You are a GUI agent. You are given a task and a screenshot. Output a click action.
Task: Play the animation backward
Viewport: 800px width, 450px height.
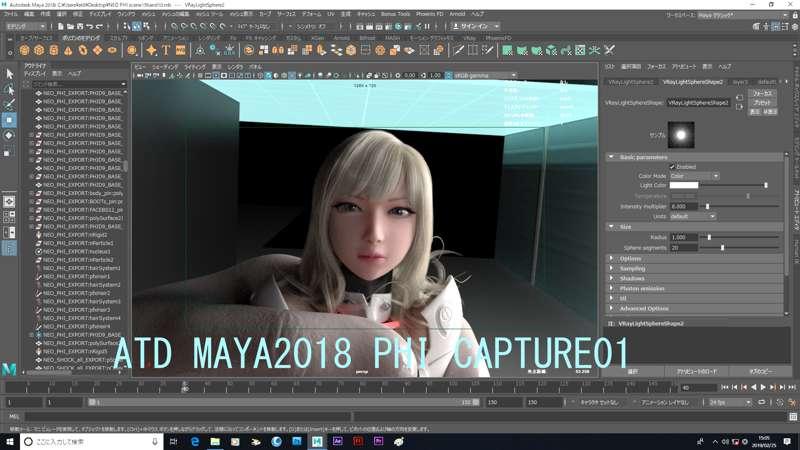pyautogui.click(x=754, y=388)
